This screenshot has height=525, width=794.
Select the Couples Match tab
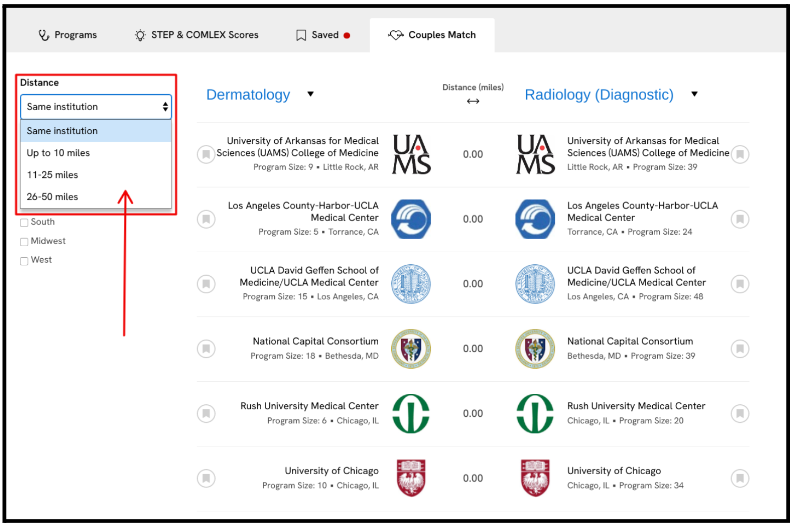[x=432, y=35]
